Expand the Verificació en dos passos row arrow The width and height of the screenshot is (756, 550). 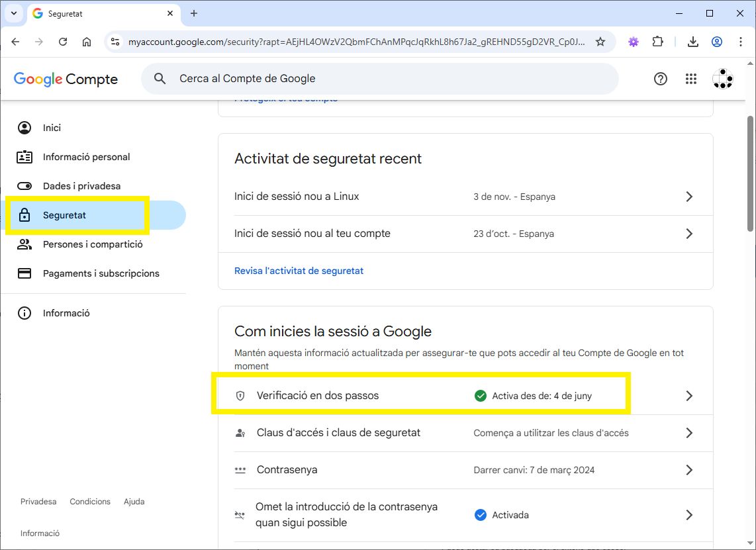pyautogui.click(x=689, y=395)
